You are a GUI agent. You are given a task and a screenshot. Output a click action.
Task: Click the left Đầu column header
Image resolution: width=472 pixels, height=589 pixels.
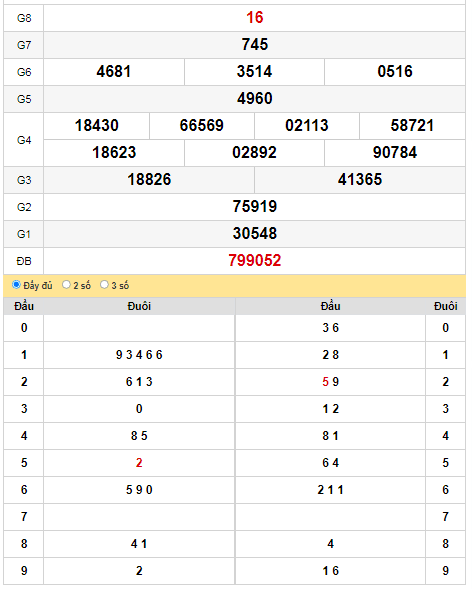[24, 307]
